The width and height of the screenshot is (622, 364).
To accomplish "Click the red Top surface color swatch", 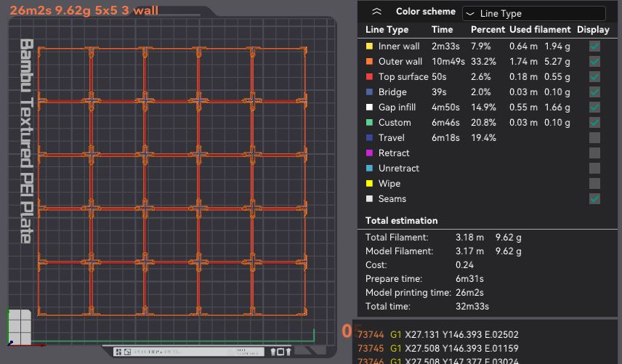I will (x=369, y=77).
